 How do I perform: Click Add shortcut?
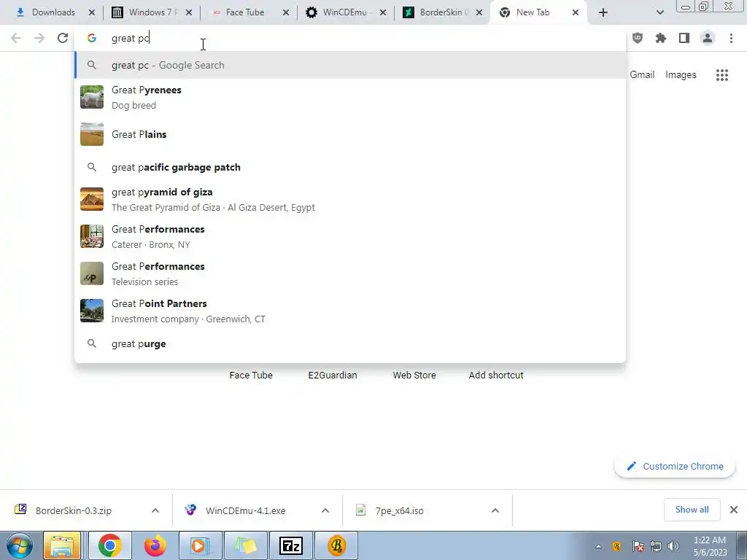(x=496, y=375)
